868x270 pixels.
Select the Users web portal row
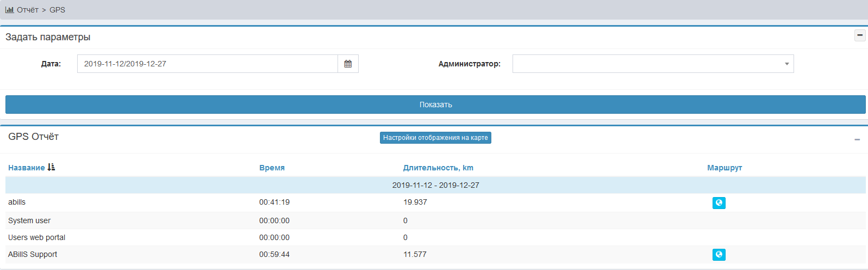click(36, 237)
